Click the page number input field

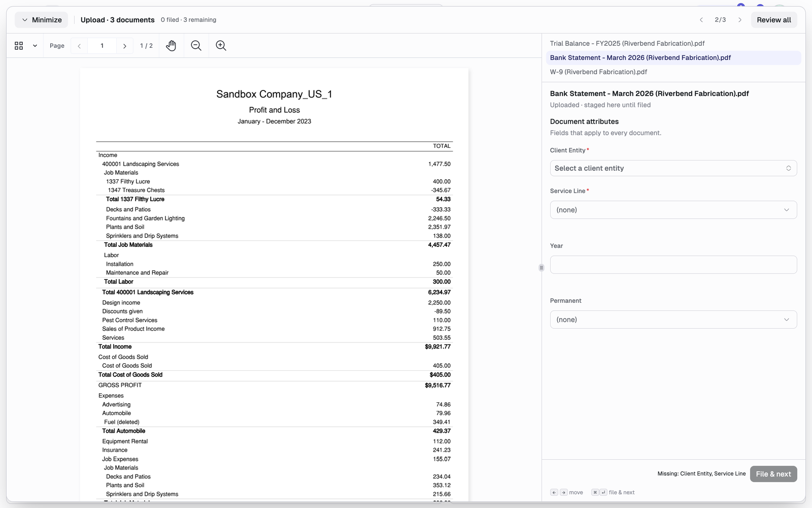coord(102,46)
